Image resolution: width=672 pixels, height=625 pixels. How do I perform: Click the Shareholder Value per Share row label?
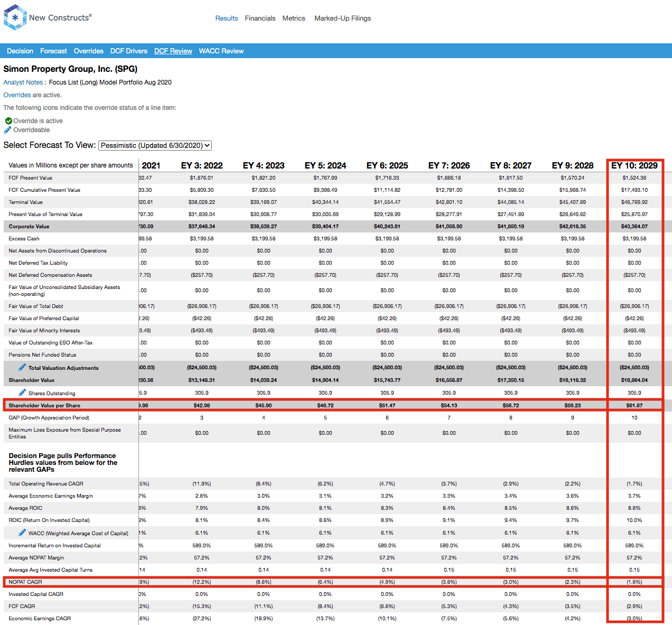(x=44, y=405)
